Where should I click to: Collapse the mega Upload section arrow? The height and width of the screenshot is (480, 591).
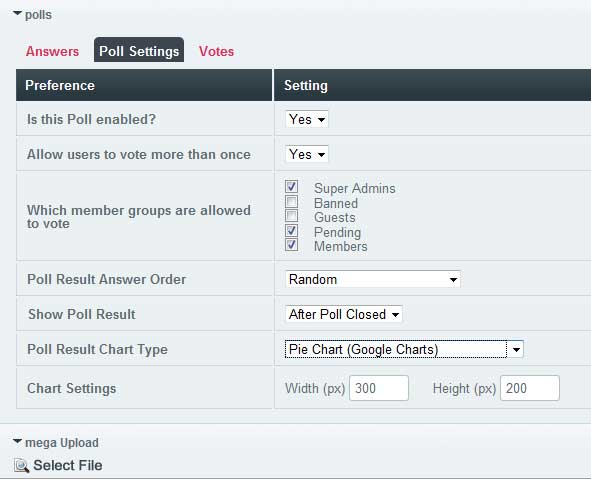(x=17, y=441)
